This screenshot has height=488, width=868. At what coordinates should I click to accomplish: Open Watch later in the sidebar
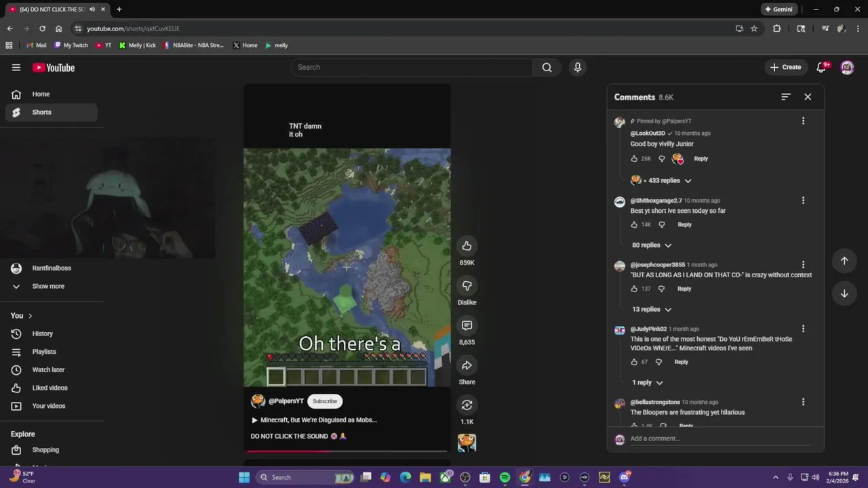tap(52, 370)
